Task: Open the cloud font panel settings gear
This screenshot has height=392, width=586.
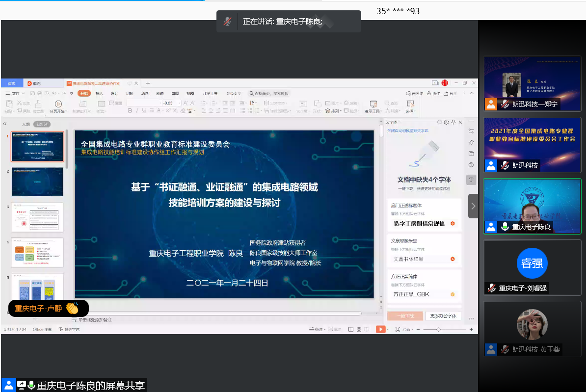Action: click(446, 122)
